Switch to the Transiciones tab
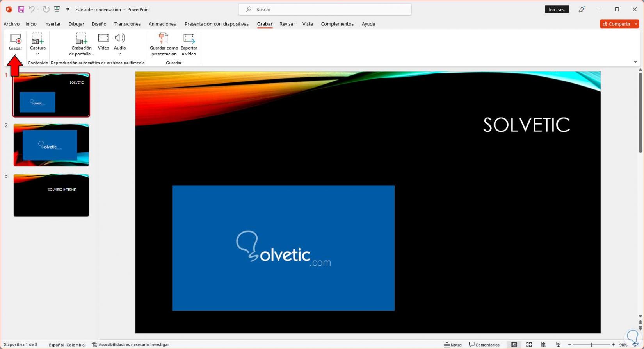This screenshot has height=349, width=644. click(x=127, y=24)
